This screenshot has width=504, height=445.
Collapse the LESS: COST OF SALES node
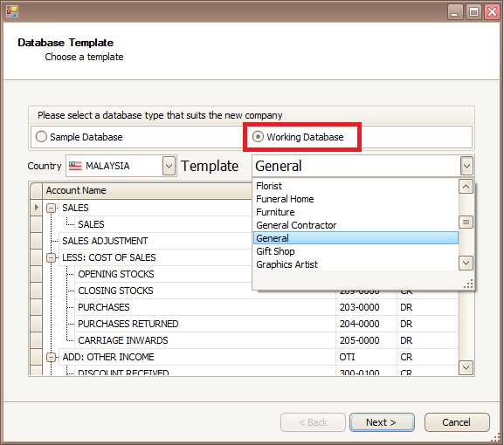pos(52,257)
